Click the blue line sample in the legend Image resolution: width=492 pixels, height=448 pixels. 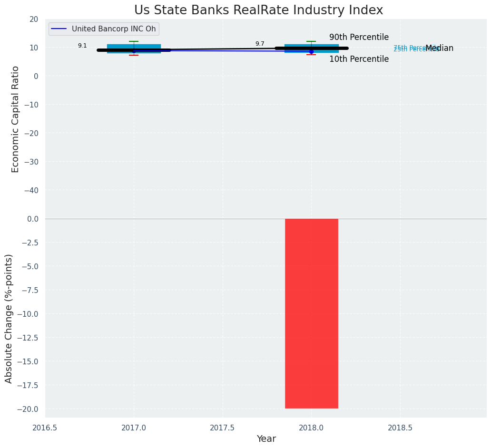(59, 29)
